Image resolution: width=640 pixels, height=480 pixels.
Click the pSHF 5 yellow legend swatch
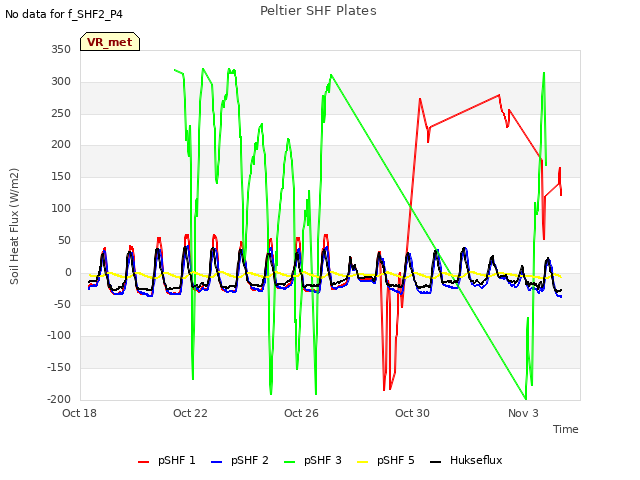pyautogui.click(x=362, y=462)
